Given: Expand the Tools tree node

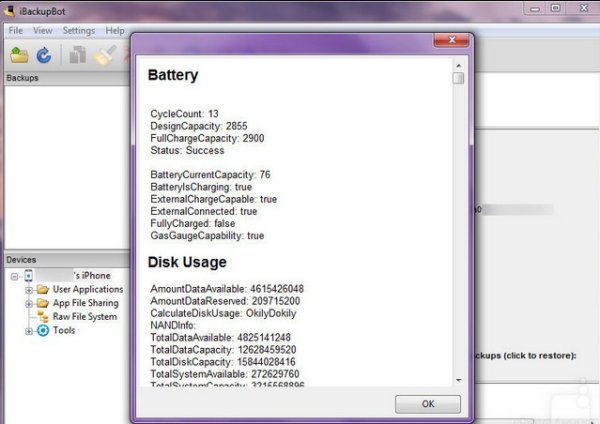Looking at the screenshot, I should click(29, 331).
